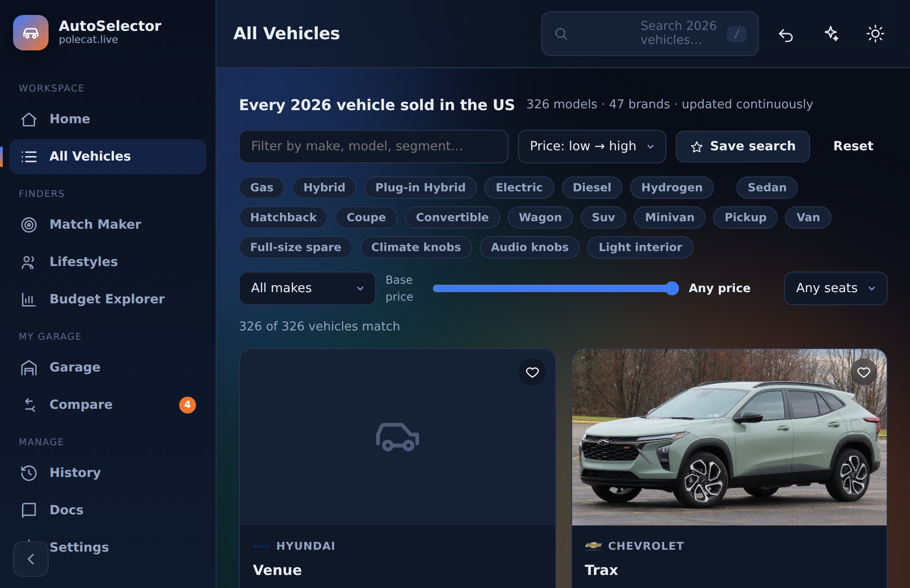Screen dimensions: 910x588
Task: Click the magnifier icon in search bar
Action: [561, 34]
